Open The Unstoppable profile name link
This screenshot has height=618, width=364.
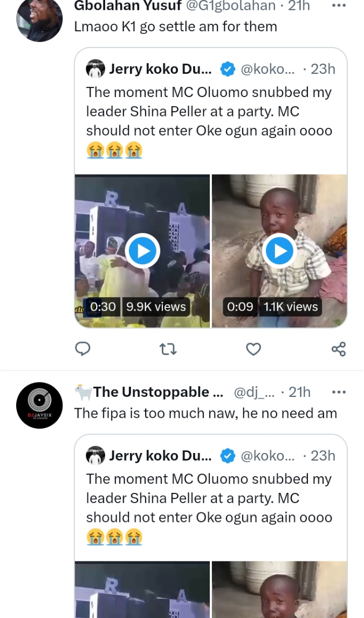pyautogui.click(x=158, y=392)
